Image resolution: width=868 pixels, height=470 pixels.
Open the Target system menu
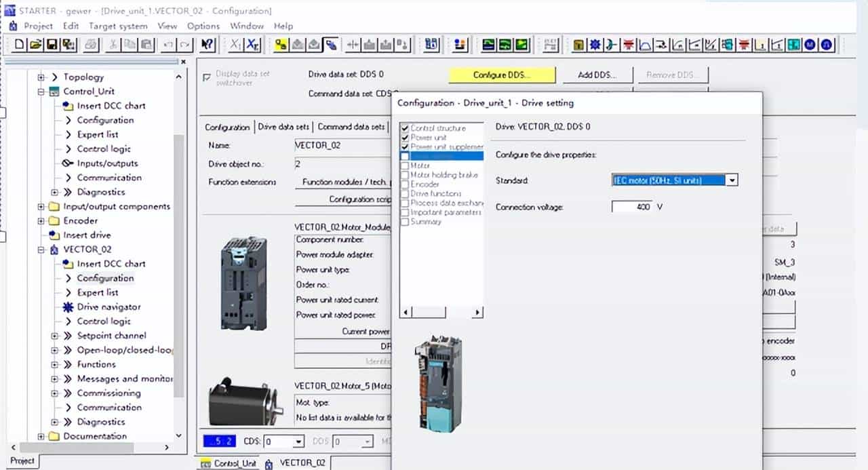click(118, 26)
